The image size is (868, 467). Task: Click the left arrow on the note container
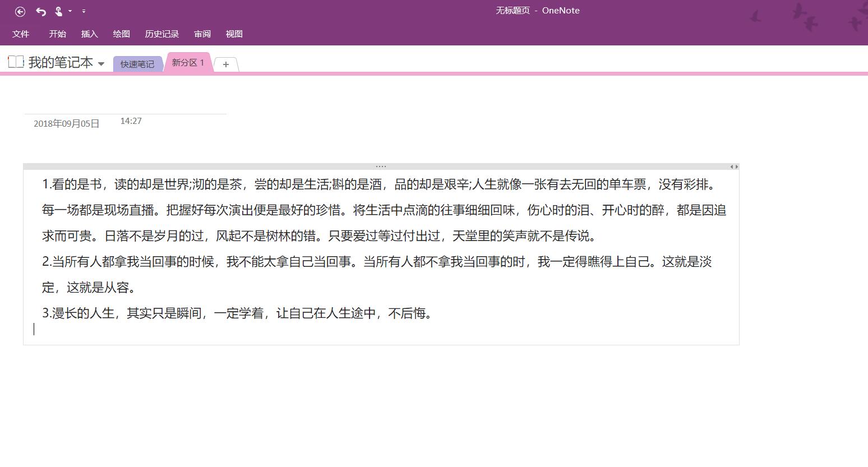pyautogui.click(x=731, y=167)
